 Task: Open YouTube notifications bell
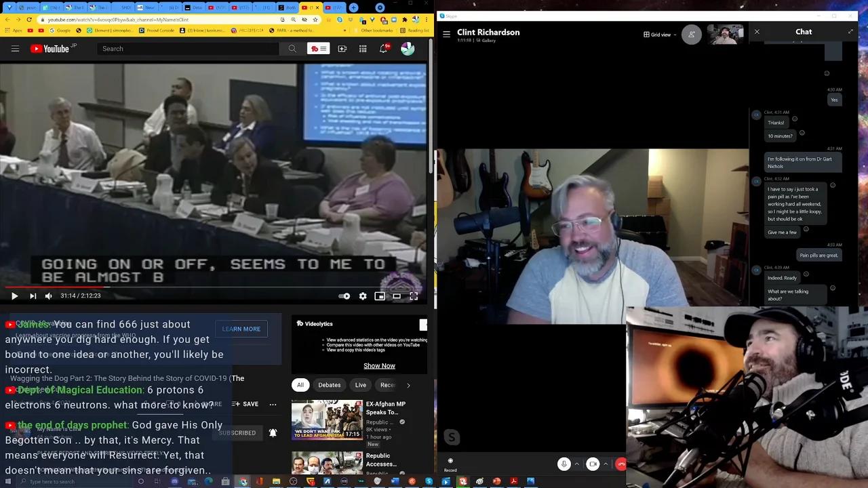click(384, 49)
